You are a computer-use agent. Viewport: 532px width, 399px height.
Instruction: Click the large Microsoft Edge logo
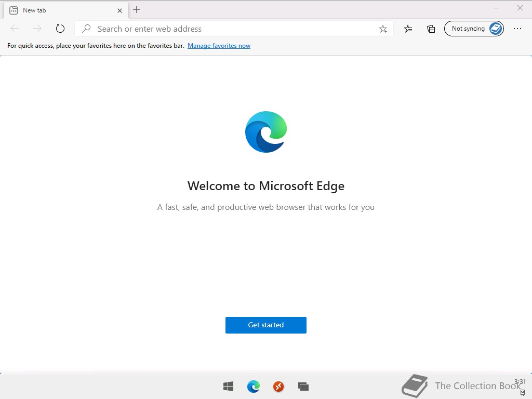pyautogui.click(x=266, y=132)
